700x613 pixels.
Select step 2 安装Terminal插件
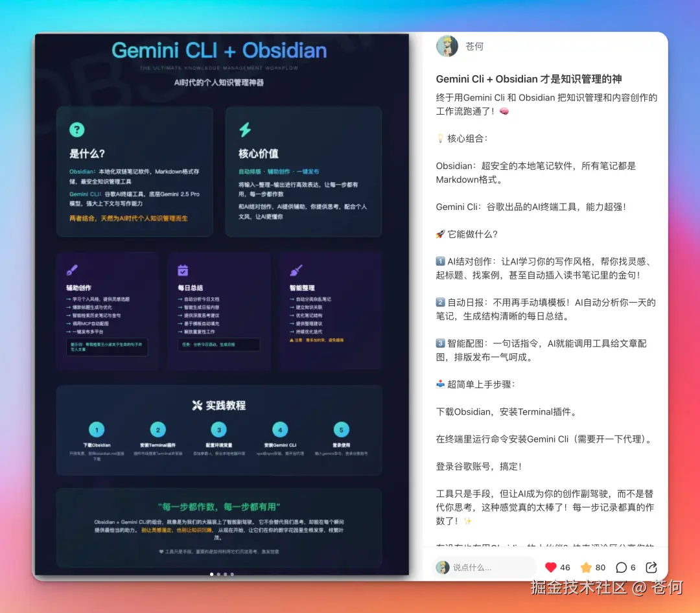157,429
